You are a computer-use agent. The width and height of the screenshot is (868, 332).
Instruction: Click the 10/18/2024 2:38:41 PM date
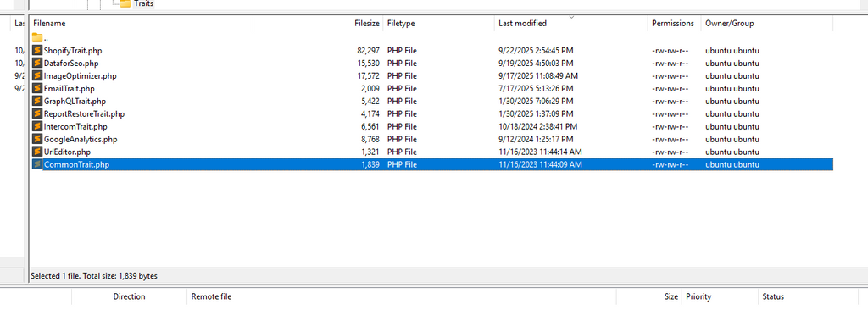(538, 127)
